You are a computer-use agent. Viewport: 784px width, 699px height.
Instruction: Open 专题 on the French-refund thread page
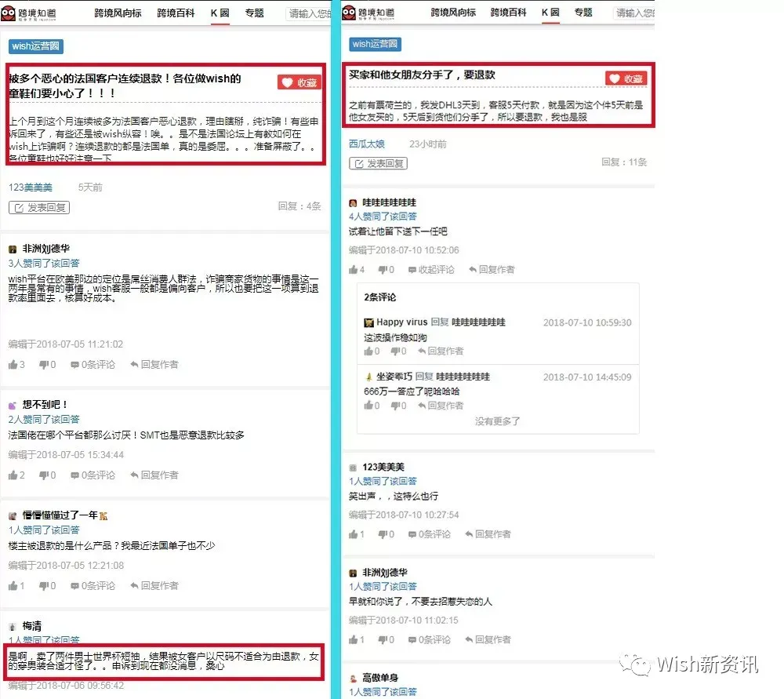(x=254, y=13)
